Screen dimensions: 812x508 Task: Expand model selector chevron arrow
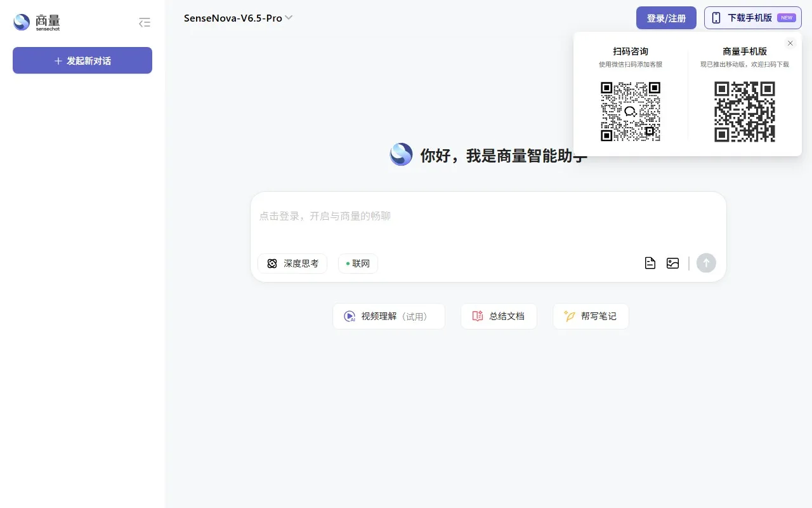pyautogui.click(x=289, y=18)
